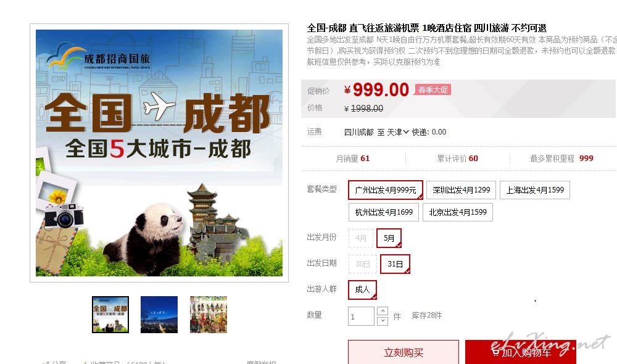
Task: Click the 春季大促 promotion tag
Action: coord(433,89)
